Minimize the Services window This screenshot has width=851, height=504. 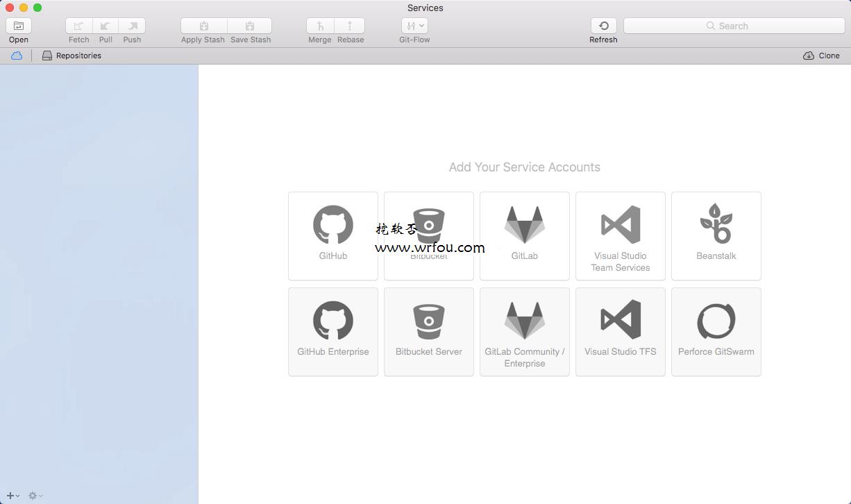pos(24,8)
